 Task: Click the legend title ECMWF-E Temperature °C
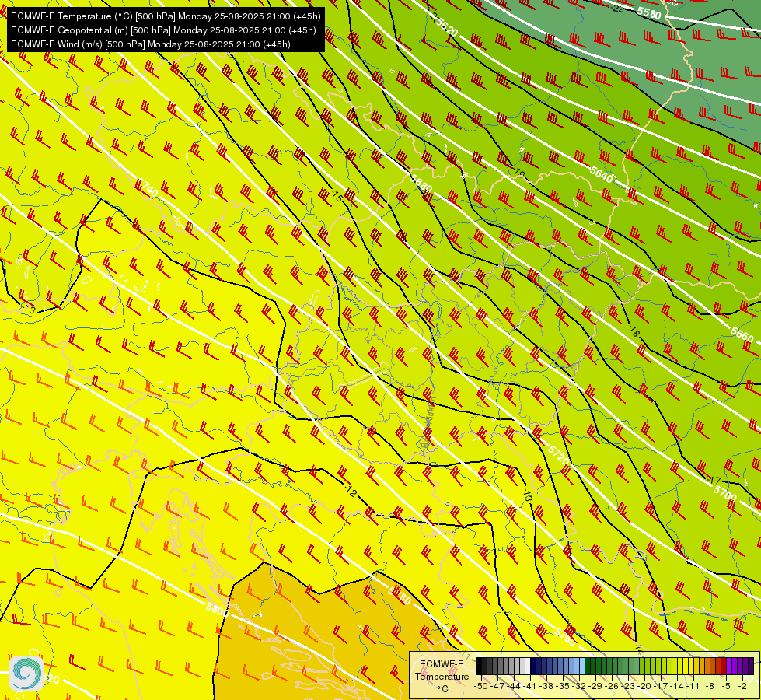pyautogui.click(x=442, y=676)
